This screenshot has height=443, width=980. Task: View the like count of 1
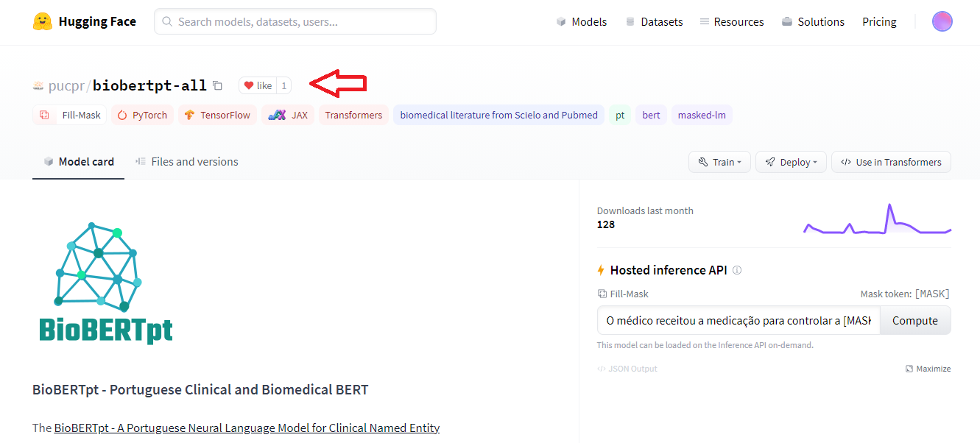(284, 86)
